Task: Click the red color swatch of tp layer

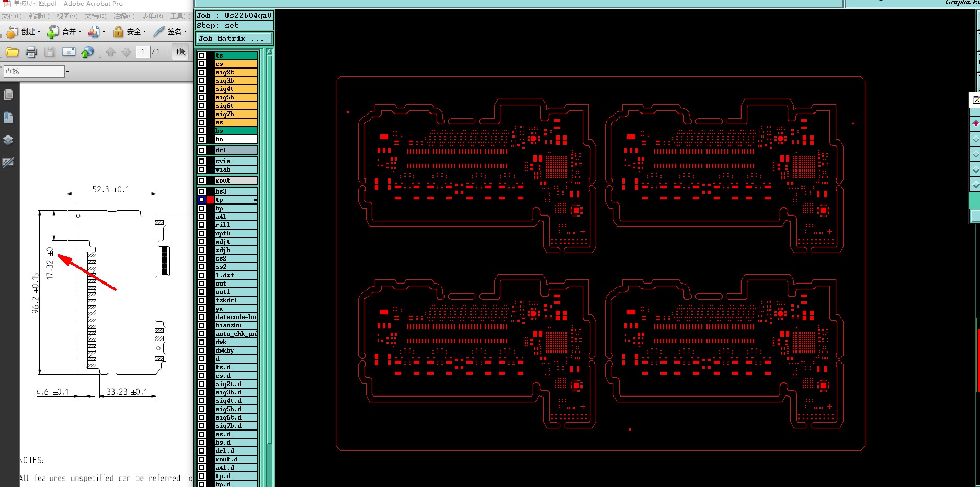Action: pyautogui.click(x=210, y=200)
